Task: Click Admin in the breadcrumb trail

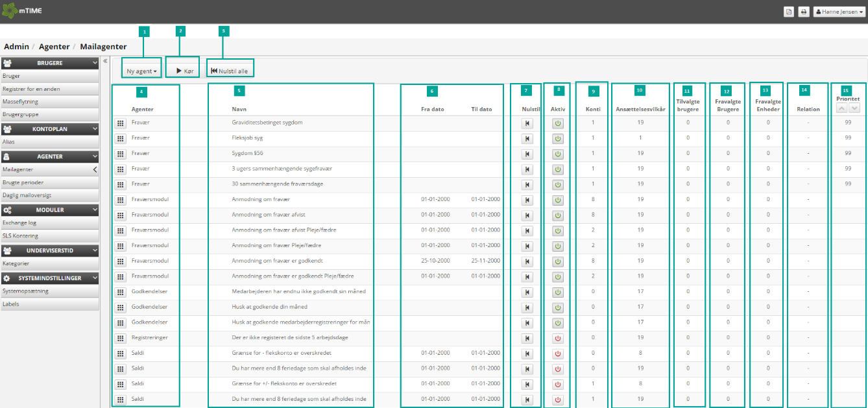Action: 16,46
